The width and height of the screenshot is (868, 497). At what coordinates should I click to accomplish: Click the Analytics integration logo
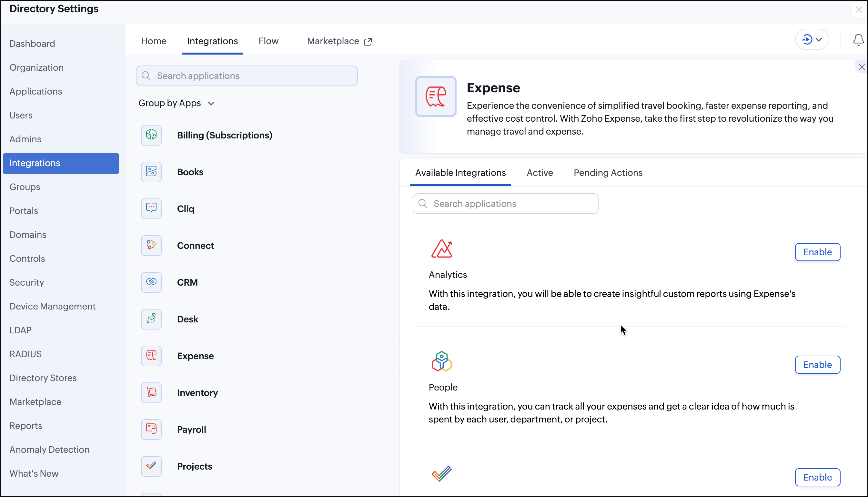(x=441, y=249)
